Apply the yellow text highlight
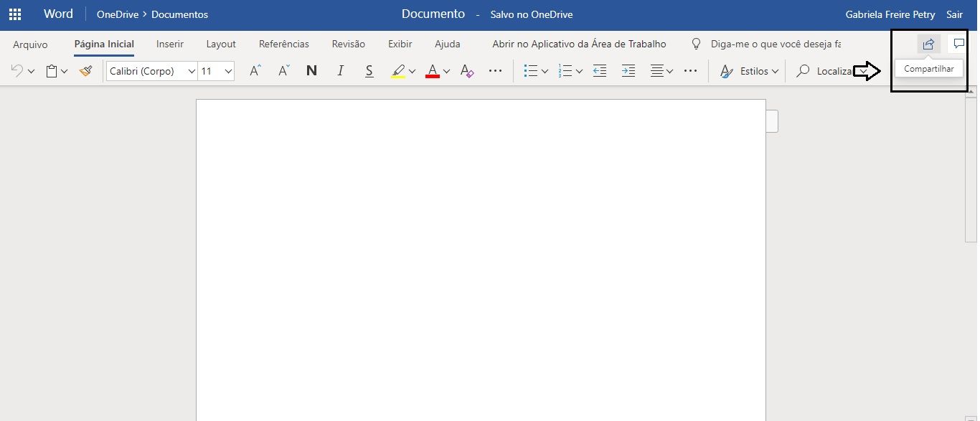The width and height of the screenshot is (980, 421). (x=398, y=71)
